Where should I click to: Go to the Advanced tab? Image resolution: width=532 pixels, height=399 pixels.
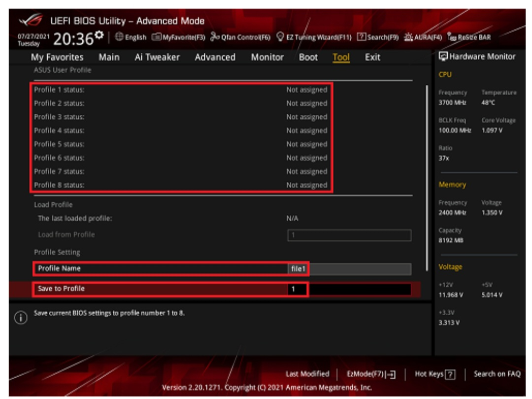(215, 57)
